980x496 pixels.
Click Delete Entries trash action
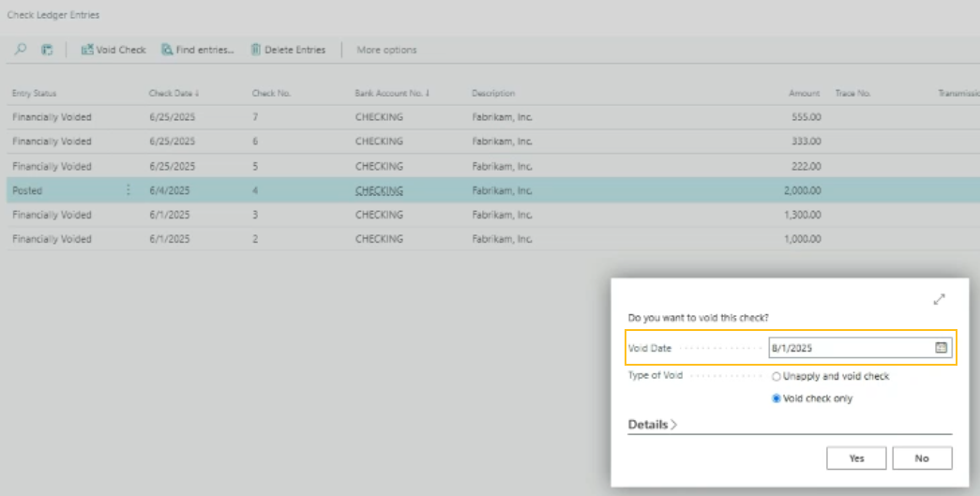(288, 50)
